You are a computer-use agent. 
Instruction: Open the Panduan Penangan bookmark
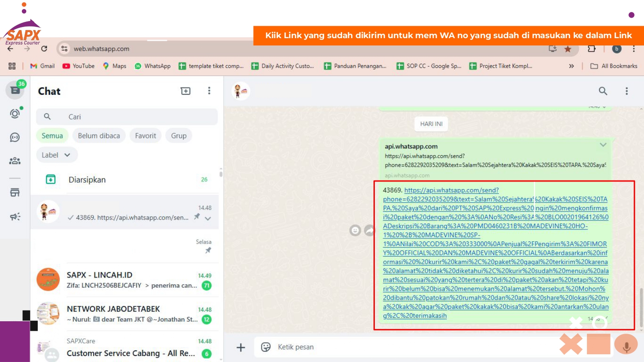coord(355,66)
